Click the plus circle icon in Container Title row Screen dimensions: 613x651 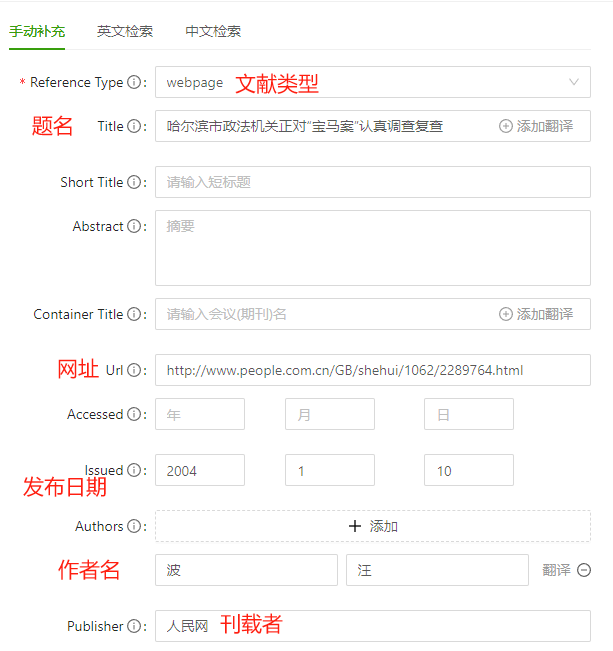pyautogui.click(x=505, y=314)
